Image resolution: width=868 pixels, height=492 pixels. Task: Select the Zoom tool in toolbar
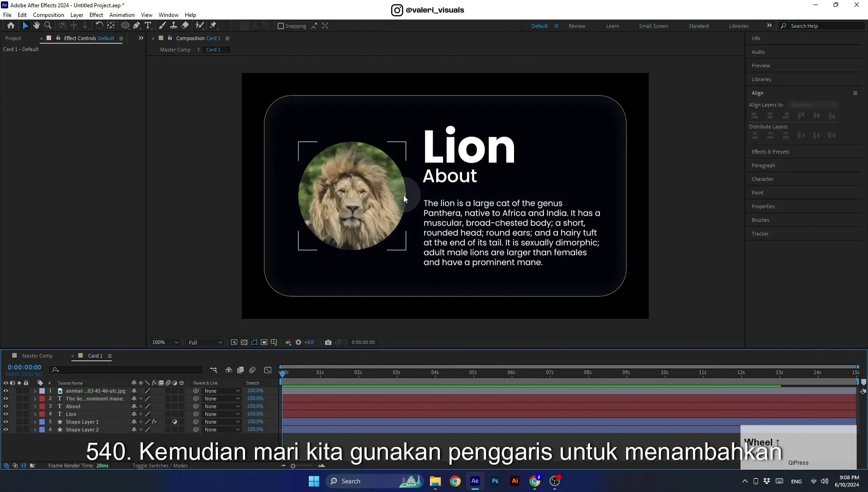pos(48,26)
